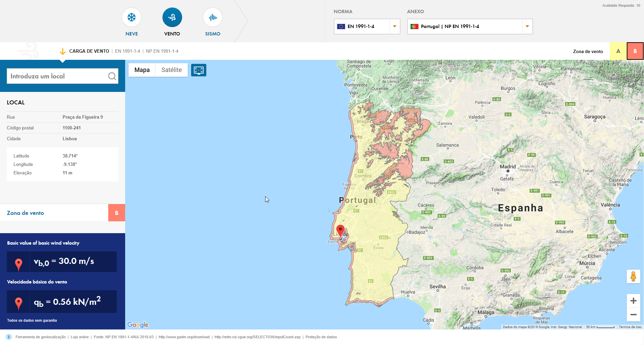Grab the Street View pegman icon
Image resolution: width=644 pixels, height=345 pixels.
(633, 276)
